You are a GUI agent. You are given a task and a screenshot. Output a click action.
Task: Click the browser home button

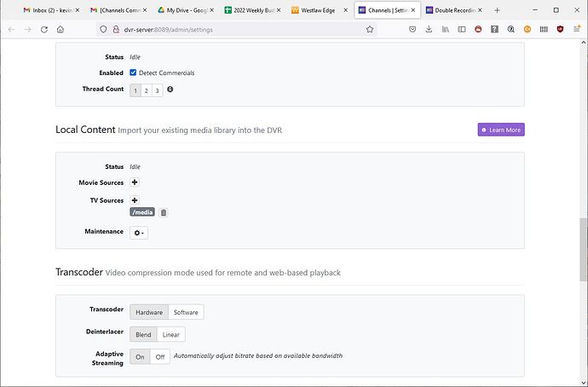click(x=59, y=28)
